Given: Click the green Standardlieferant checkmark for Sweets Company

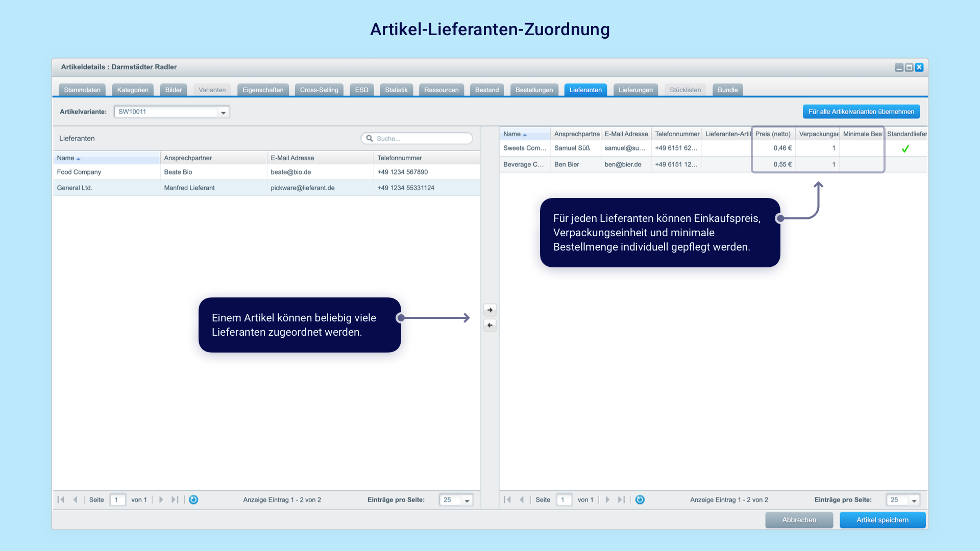Looking at the screenshot, I should pos(905,148).
